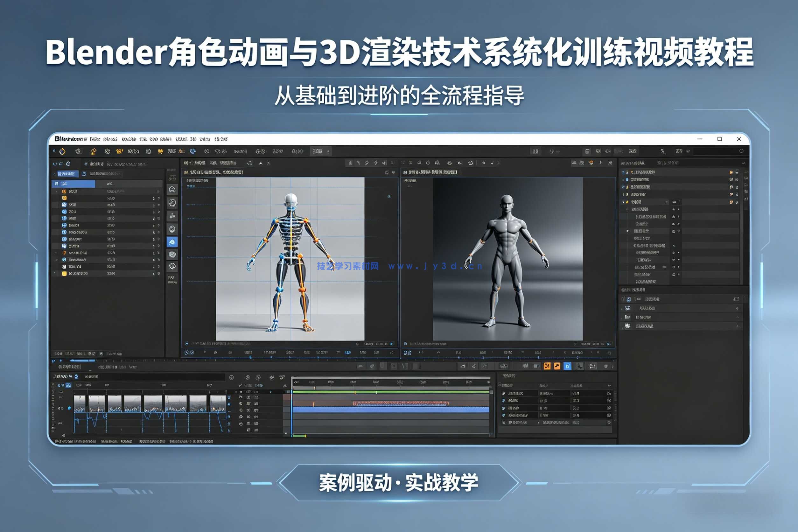Click the first footer icon under right viewport
This screenshot has width=798, height=532.
[x=405, y=344]
